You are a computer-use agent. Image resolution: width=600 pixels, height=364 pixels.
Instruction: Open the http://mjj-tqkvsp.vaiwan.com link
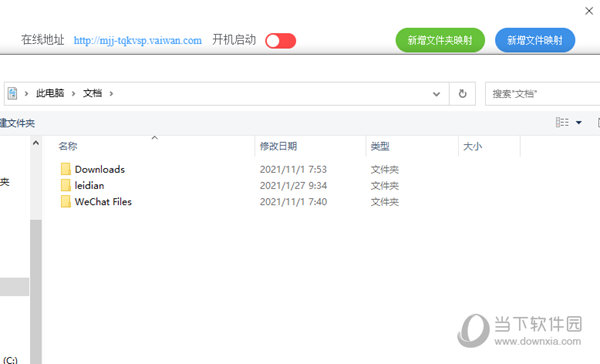tap(138, 41)
